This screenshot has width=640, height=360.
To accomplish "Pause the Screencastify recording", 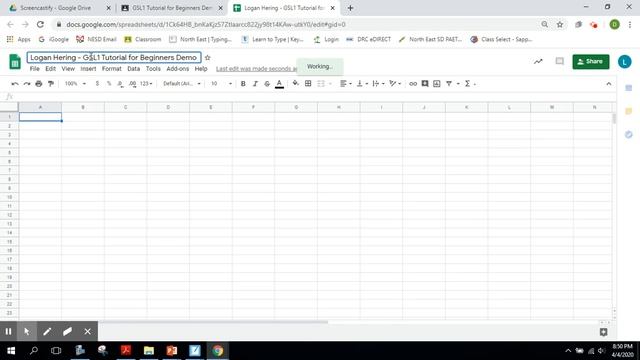I will pyautogui.click(x=8, y=331).
